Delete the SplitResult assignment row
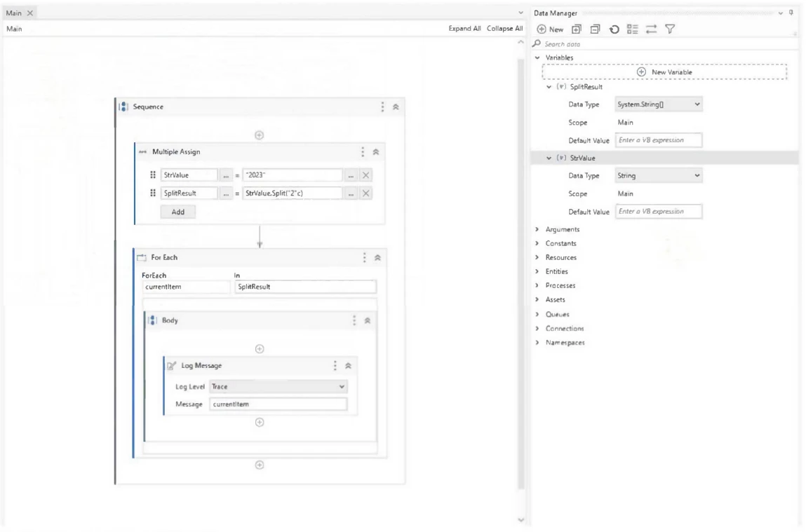This screenshot has height=532, width=806. (366, 193)
